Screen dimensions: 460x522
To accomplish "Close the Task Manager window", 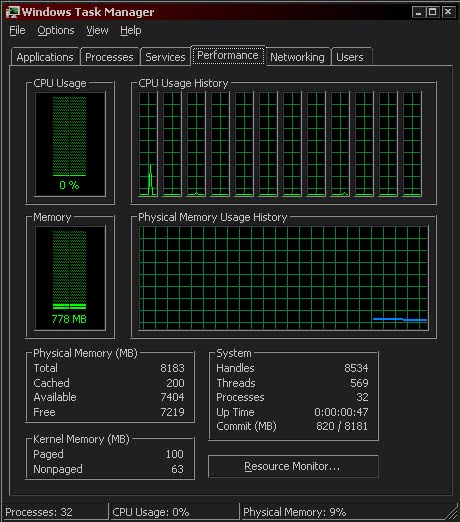I will 448,12.
